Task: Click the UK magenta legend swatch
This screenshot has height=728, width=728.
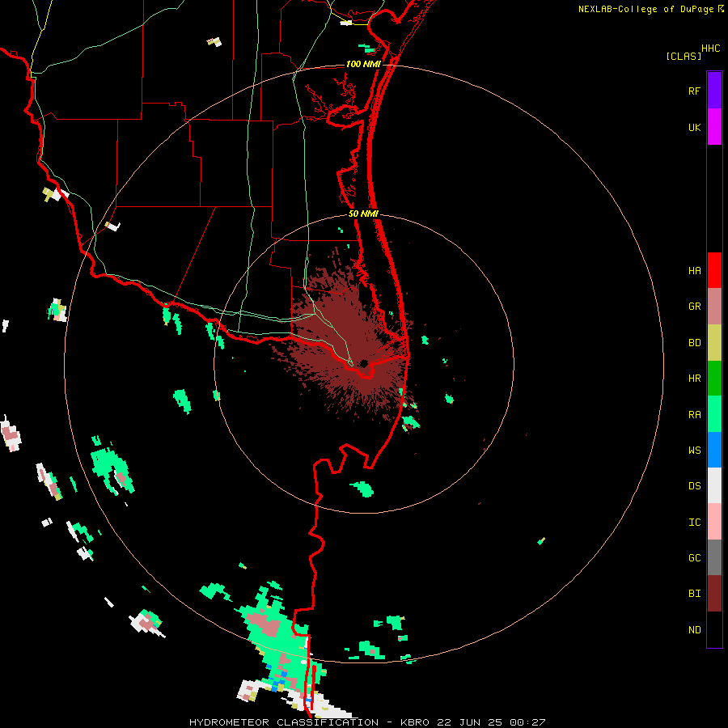Action: (x=714, y=126)
